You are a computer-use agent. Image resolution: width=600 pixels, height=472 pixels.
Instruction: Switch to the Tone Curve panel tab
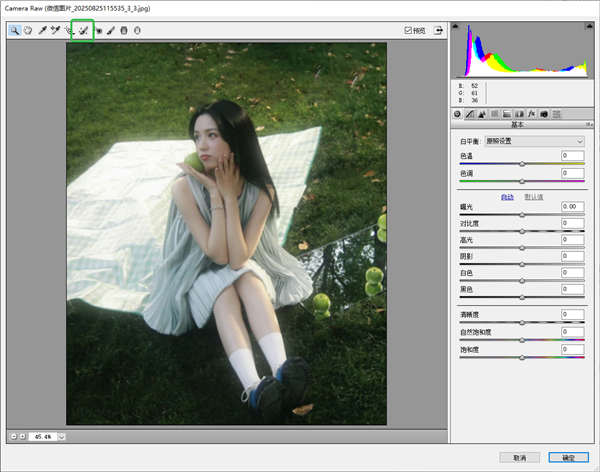469,113
